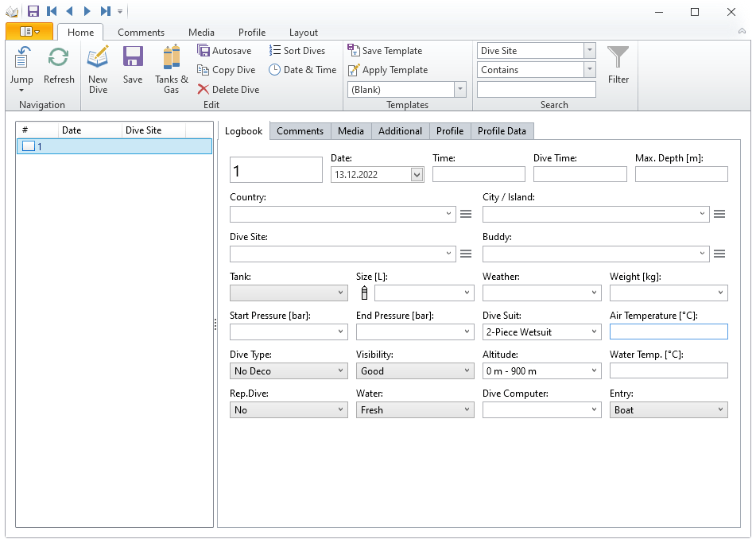Screen dimensions: 756x543
Task: Expand the Country dropdown
Action: pos(448,214)
